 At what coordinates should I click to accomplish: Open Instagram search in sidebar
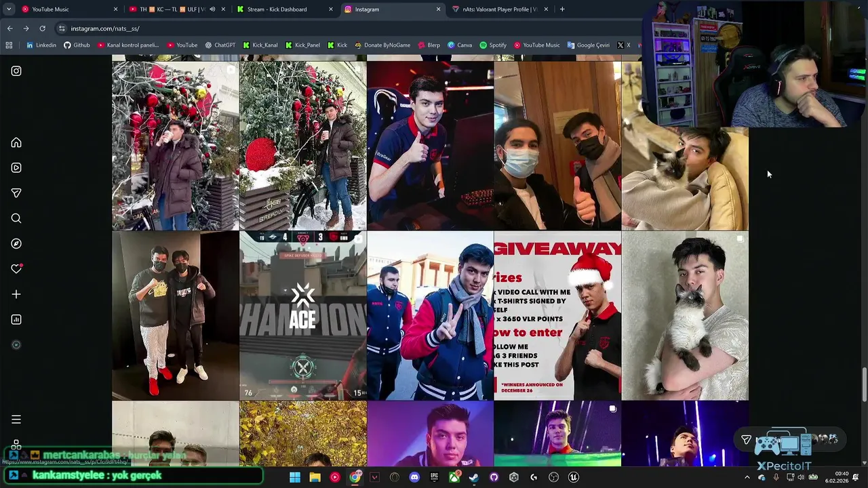[16, 218]
